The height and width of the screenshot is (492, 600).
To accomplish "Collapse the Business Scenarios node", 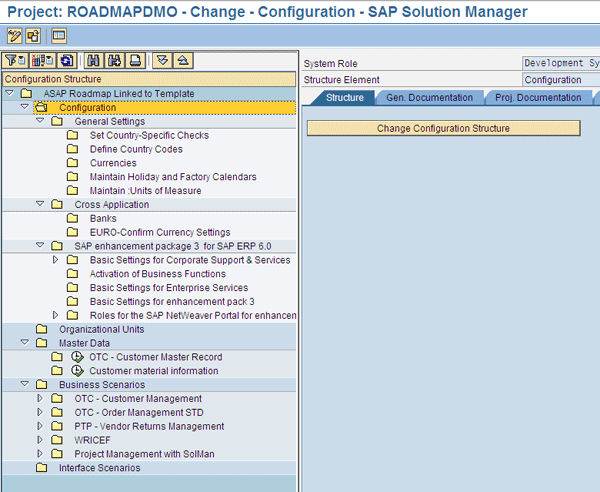I will click(x=25, y=383).
